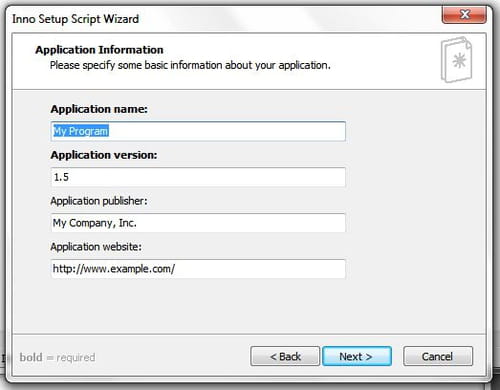Click on the My Company, Inc. text
Image resolution: width=500 pixels, height=390 pixels.
(95, 223)
